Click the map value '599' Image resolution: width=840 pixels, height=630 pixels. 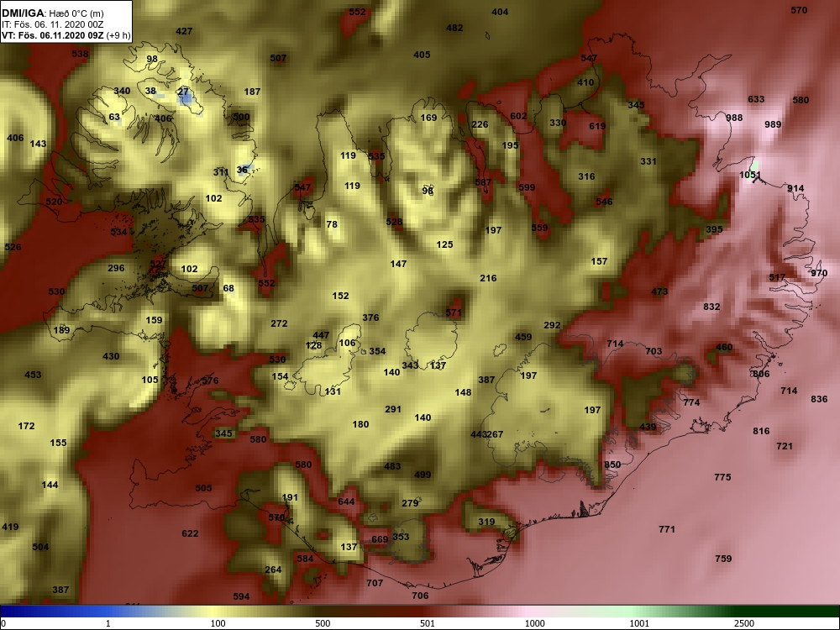tap(527, 187)
